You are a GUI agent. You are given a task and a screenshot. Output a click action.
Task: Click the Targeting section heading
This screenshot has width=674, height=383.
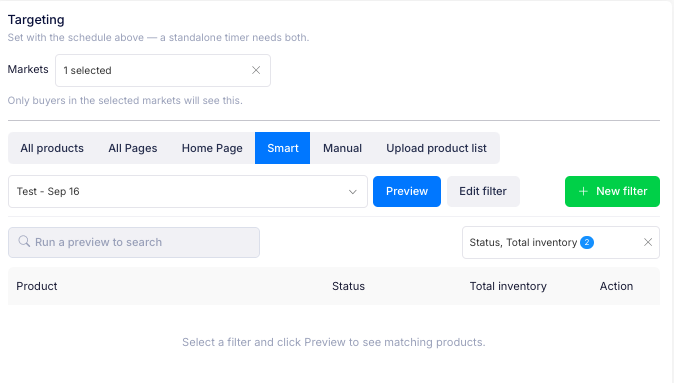click(x=36, y=20)
